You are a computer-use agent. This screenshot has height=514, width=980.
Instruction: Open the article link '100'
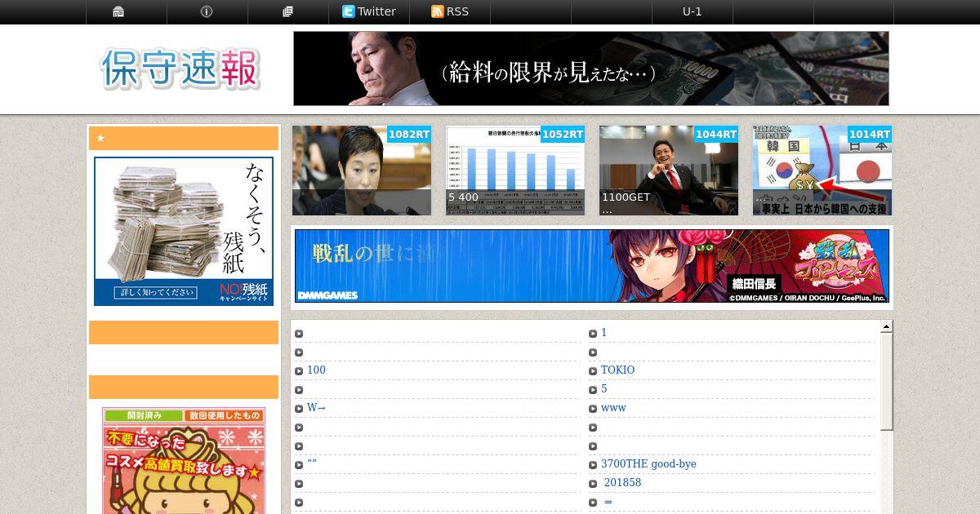click(x=316, y=370)
